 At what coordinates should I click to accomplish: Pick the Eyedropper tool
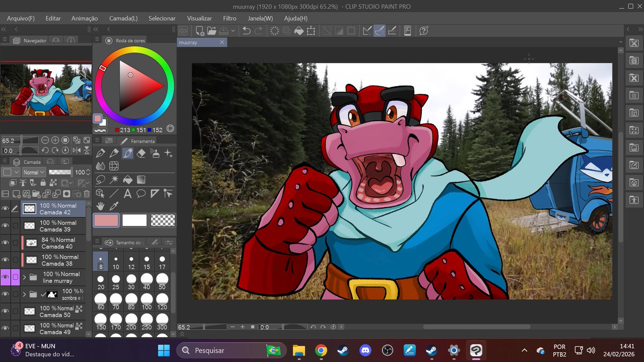pos(114,206)
